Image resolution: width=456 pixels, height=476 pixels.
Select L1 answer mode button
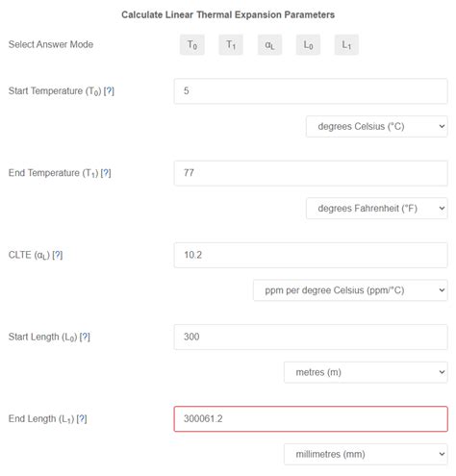pos(346,45)
